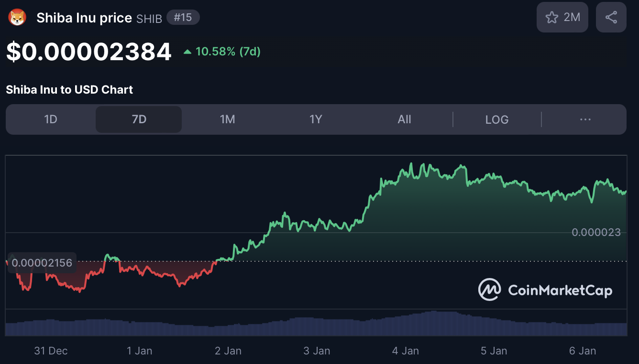This screenshot has height=364, width=639.
Task: Click the Shiba Inu to USD Chart title
Action: (69, 89)
